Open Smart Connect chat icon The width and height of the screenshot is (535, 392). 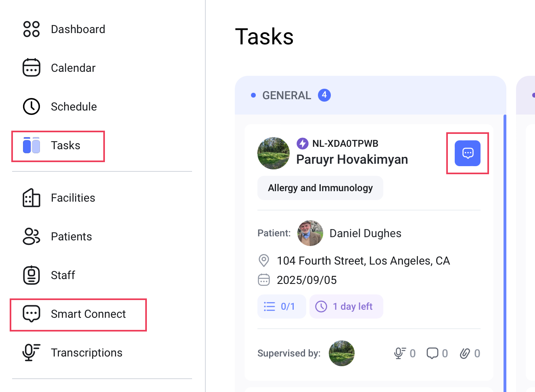coord(31,314)
